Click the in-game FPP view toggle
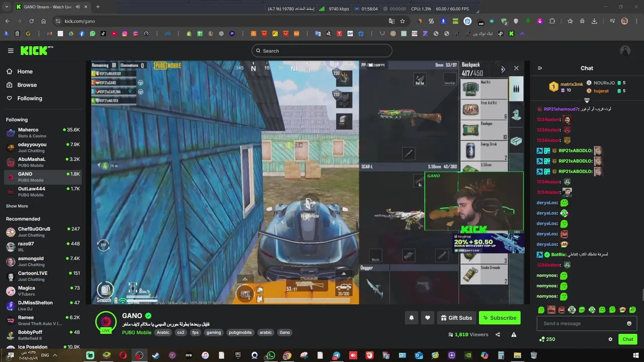 [x=103, y=245]
